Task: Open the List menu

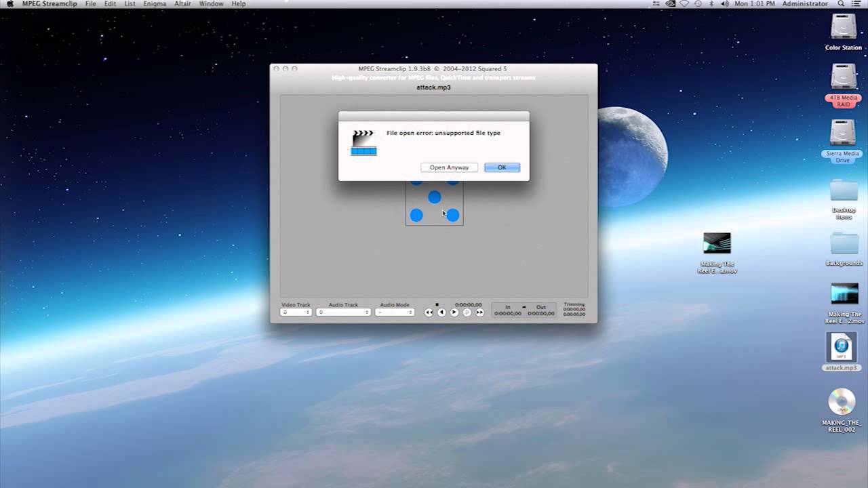Action: tap(130, 4)
